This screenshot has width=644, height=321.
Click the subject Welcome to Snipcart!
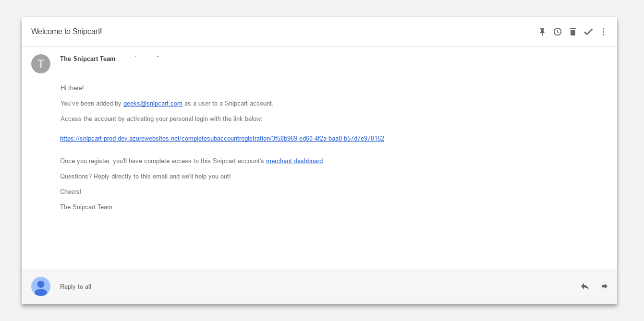(x=67, y=32)
